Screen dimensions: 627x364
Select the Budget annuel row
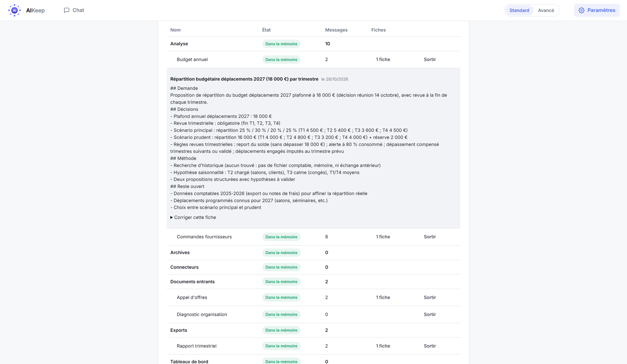(x=313, y=59)
